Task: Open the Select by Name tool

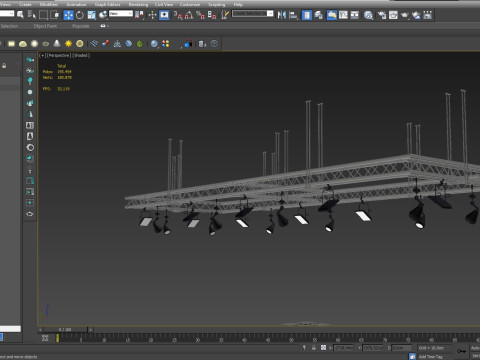Action: point(32,15)
